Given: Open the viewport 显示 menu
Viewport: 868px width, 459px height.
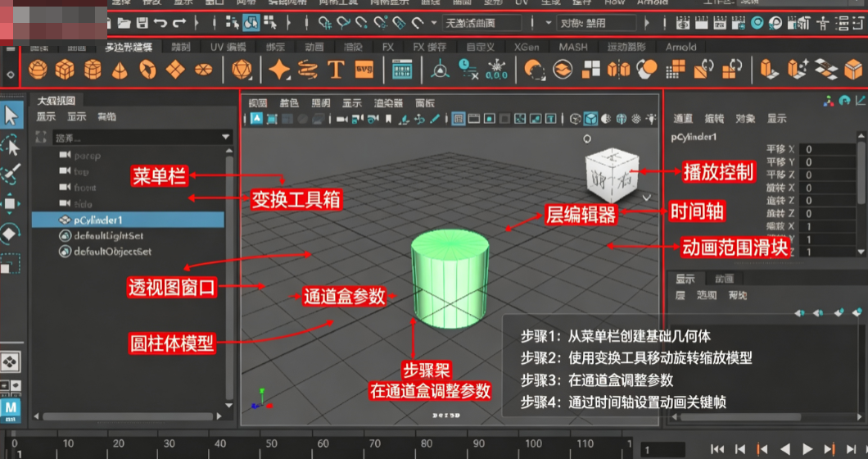Looking at the screenshot, I should (351, 103).
